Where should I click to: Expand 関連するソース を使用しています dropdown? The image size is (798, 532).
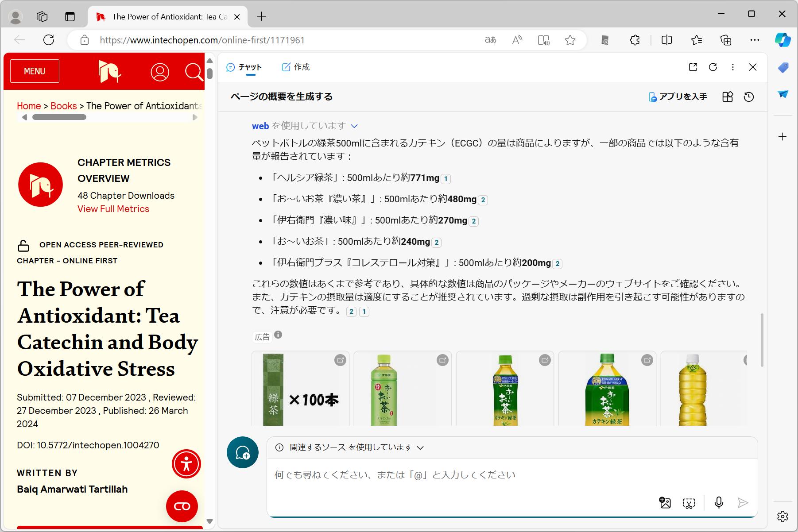point(420,447)
